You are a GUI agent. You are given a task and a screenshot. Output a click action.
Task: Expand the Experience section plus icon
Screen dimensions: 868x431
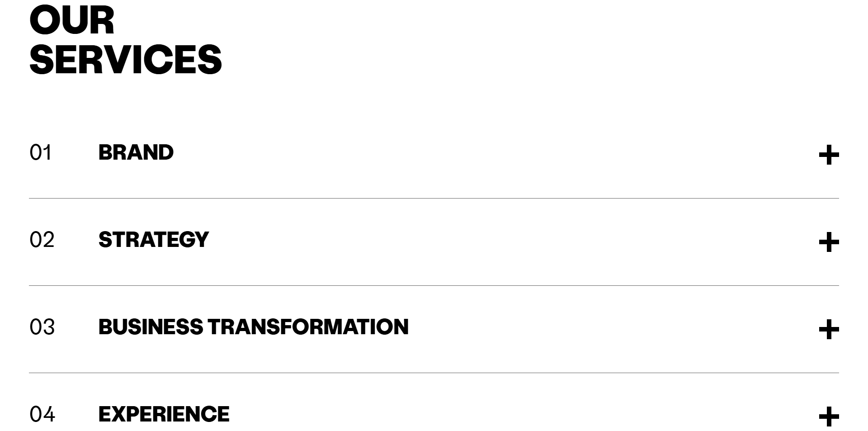pos(829,417)
